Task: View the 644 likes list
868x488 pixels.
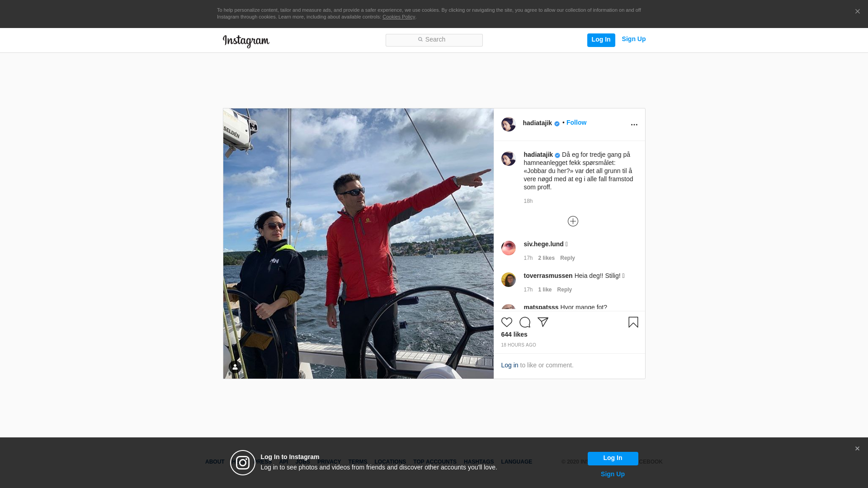Action: coord(514,334)
